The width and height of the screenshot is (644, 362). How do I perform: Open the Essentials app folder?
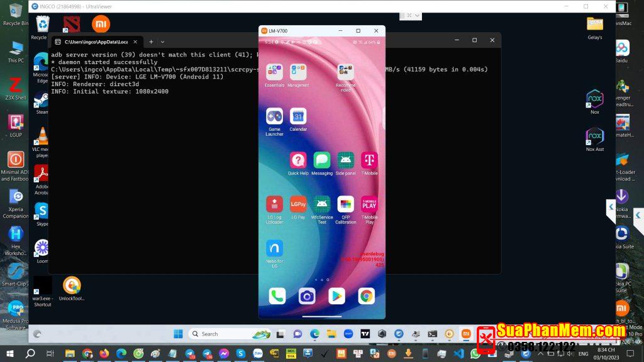pyautogui.click(x=274, y=72)
